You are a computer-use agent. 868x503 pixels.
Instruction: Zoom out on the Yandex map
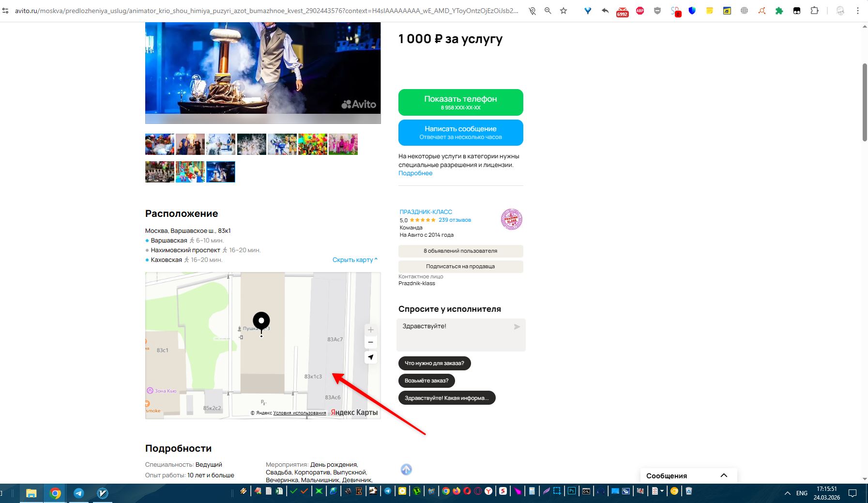point(371,342)
